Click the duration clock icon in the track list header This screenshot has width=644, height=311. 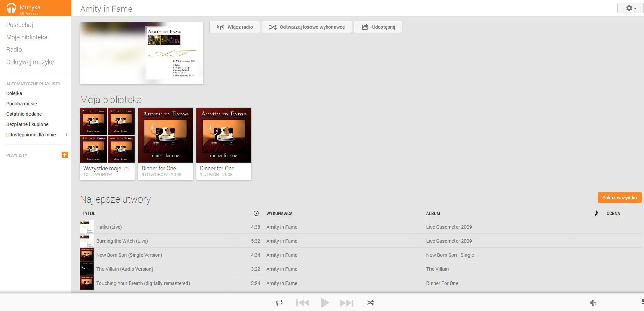tap(256, 213)
